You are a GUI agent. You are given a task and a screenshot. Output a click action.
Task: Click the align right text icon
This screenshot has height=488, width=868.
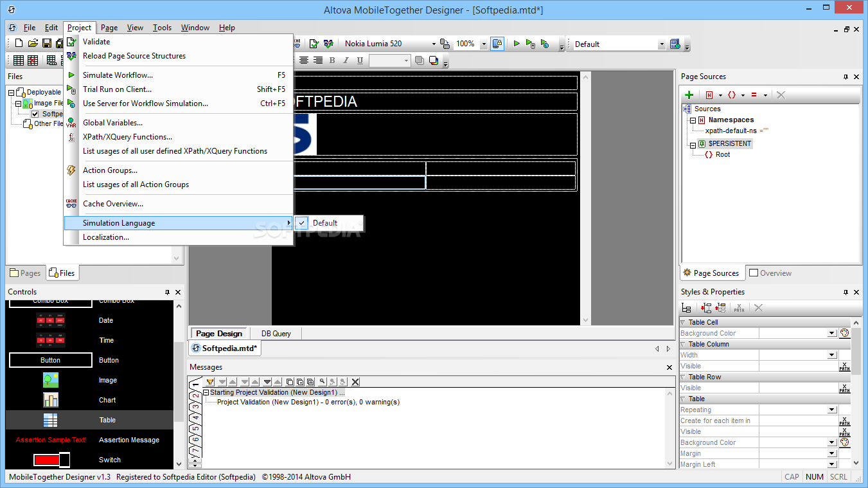[x=317, y=60]
